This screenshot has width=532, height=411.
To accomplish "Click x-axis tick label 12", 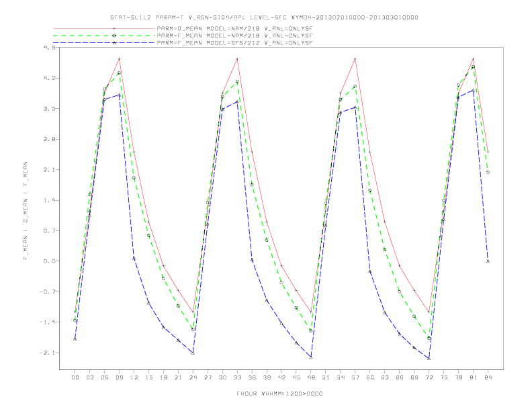I will [x=134, y=377].
